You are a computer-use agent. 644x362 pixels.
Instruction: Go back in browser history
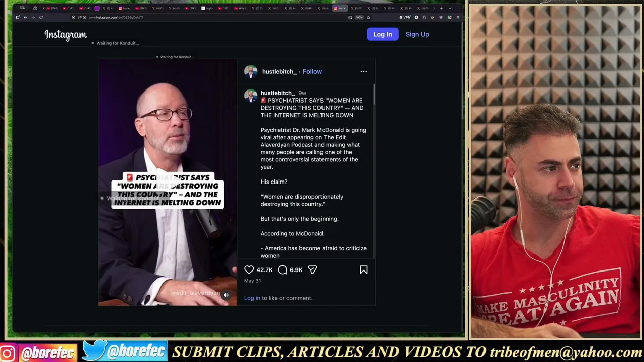coord(25,17)
